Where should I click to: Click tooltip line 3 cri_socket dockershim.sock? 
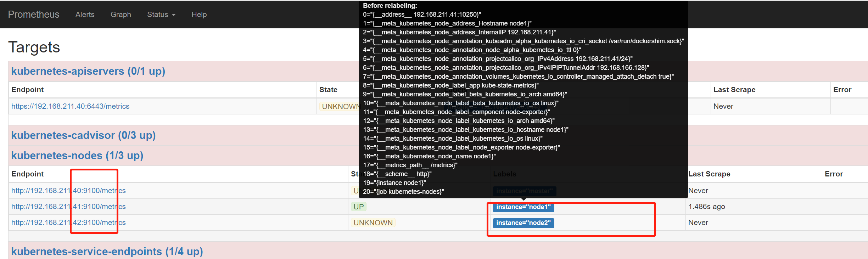point(523,41)
